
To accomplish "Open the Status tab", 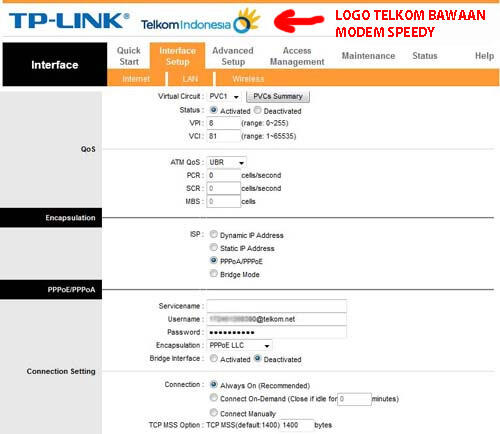I will tap(425, 56).
